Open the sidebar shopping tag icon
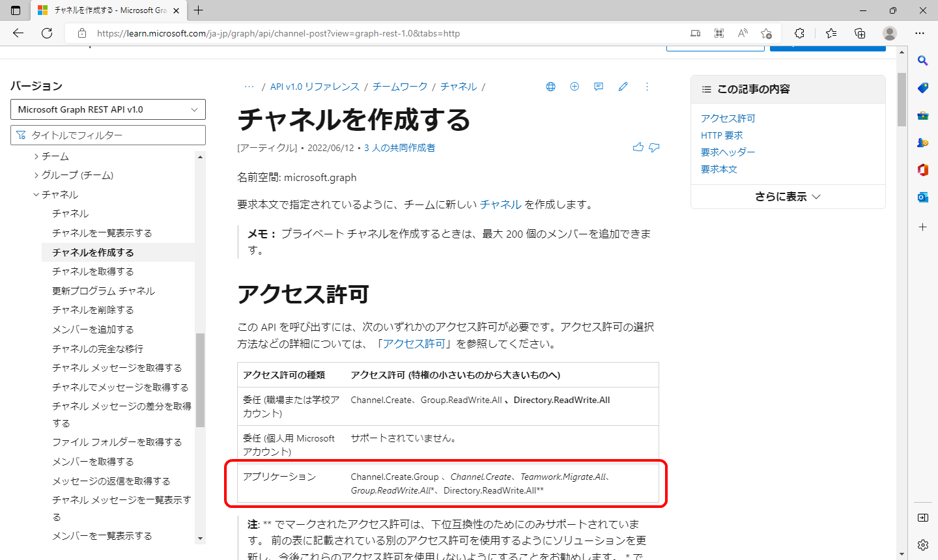The width and height of the screenshot is (938, 560). click(923, 88)
